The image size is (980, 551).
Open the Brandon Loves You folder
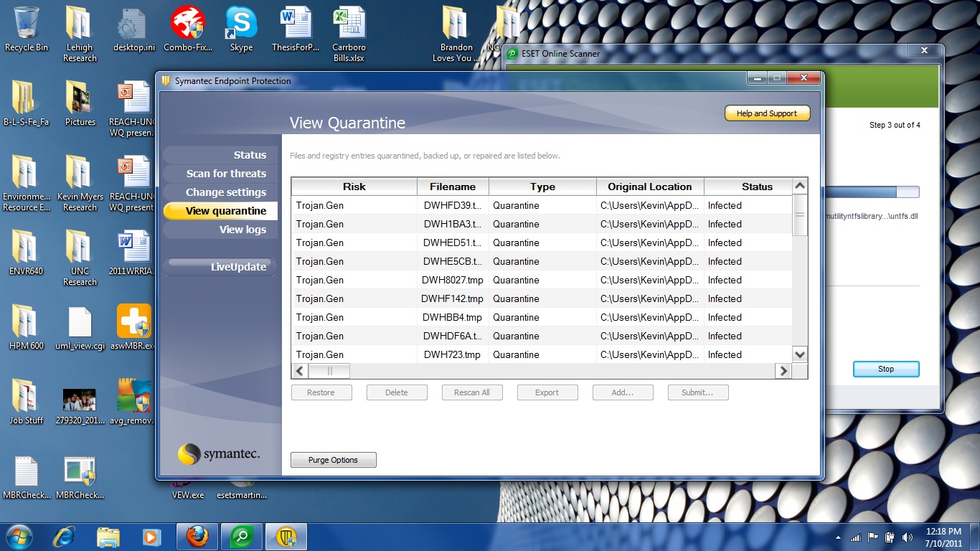[456, 33]
